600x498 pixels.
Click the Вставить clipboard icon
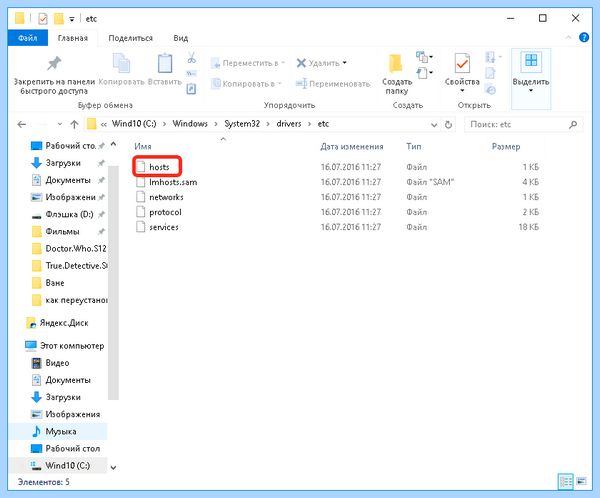(x=165, y=63)
